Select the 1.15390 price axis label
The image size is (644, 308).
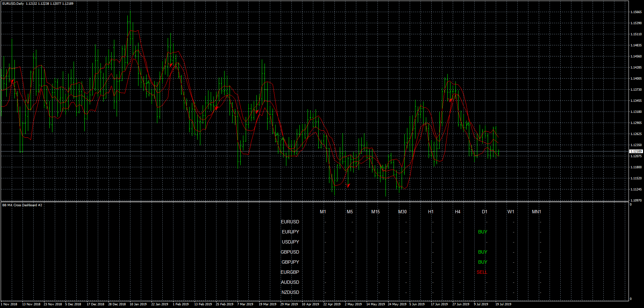(636, 23)
